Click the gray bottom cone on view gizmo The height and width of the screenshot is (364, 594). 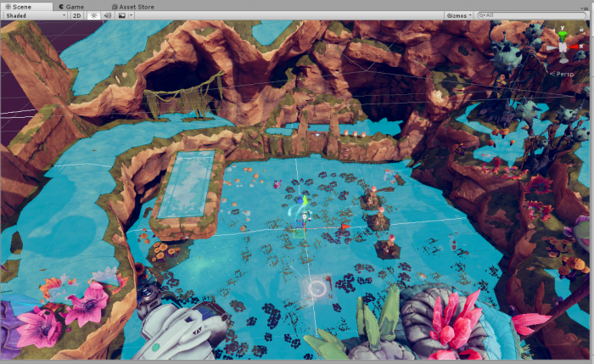pyautogui.click(x=563, y=59)
